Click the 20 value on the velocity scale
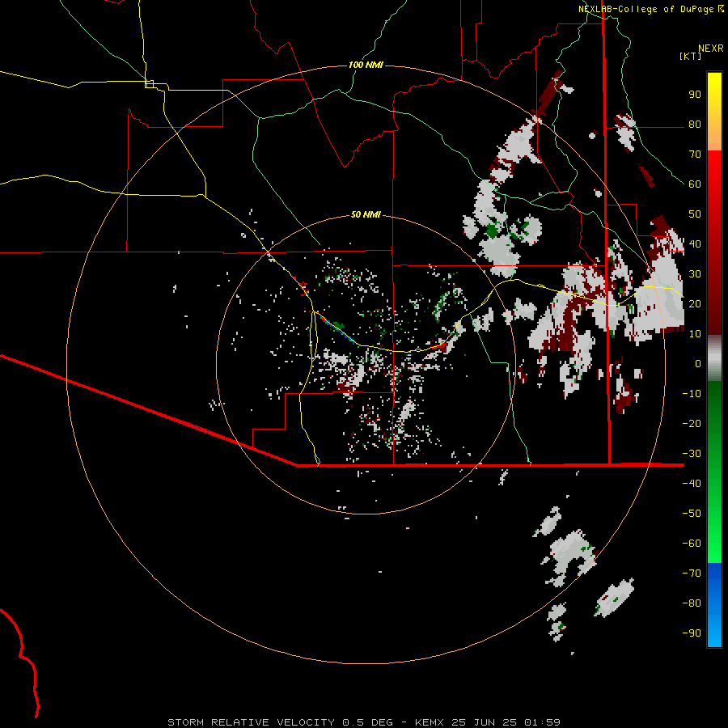The height and width of the screenshot is (728, 728). coord(695,304)
